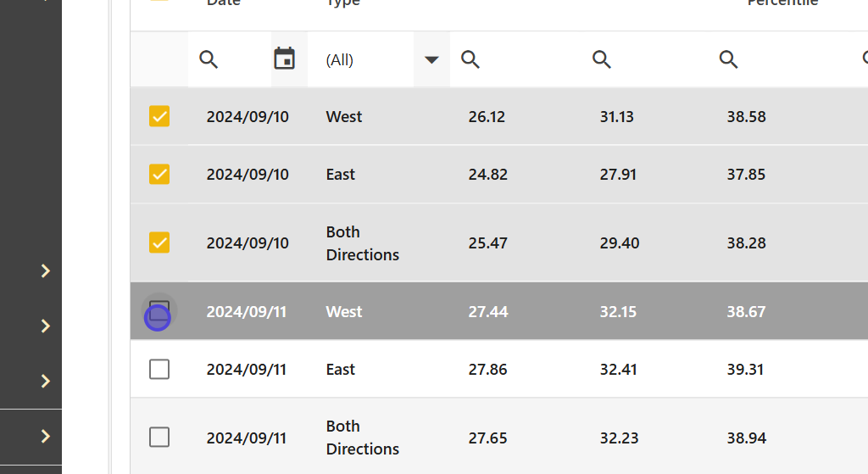Click search icon in second numeric filter column

click(x=602, y=59)
